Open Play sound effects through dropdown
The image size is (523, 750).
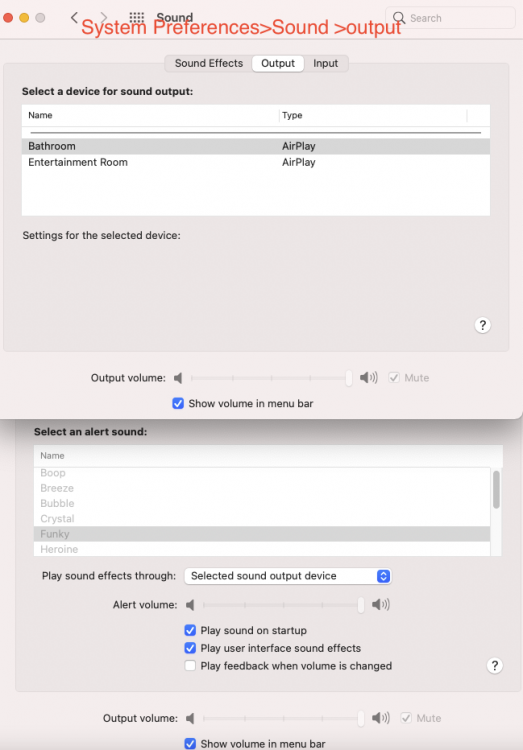pyautogui.click(x=288, y=576)
